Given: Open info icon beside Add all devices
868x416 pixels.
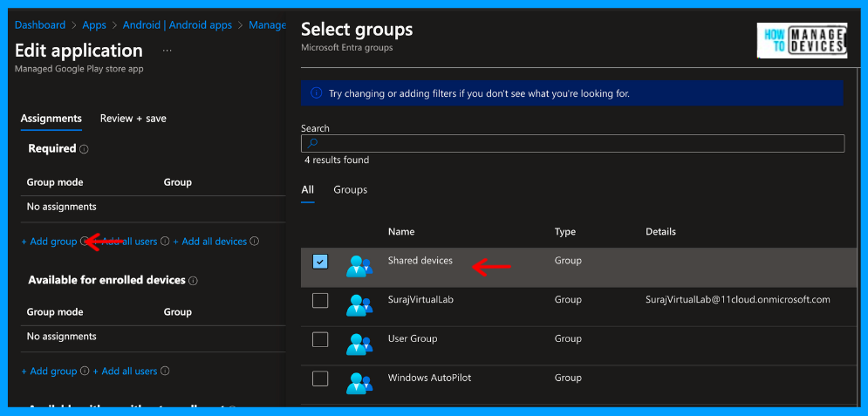Looking at the screenshot, I should 255,242.
